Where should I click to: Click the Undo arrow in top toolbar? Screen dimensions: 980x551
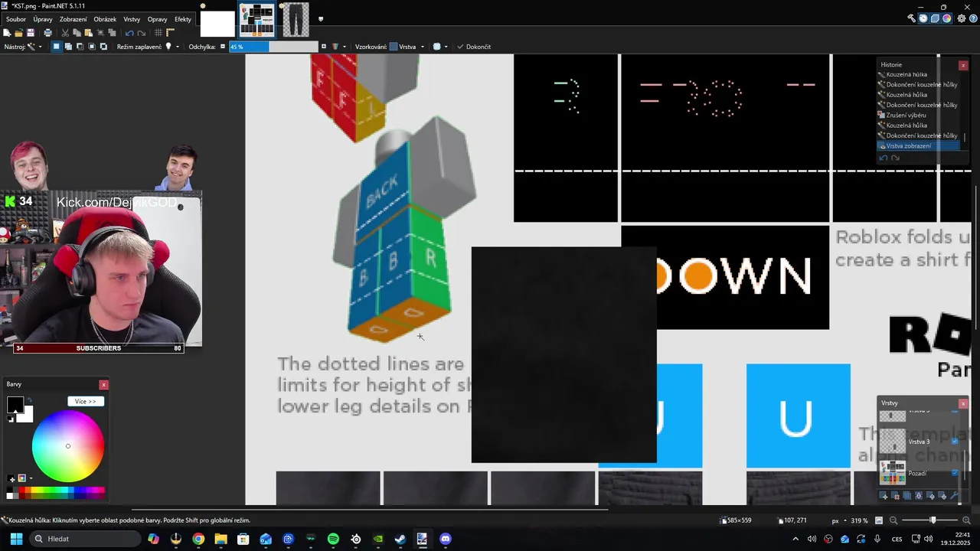pos(129,33)
